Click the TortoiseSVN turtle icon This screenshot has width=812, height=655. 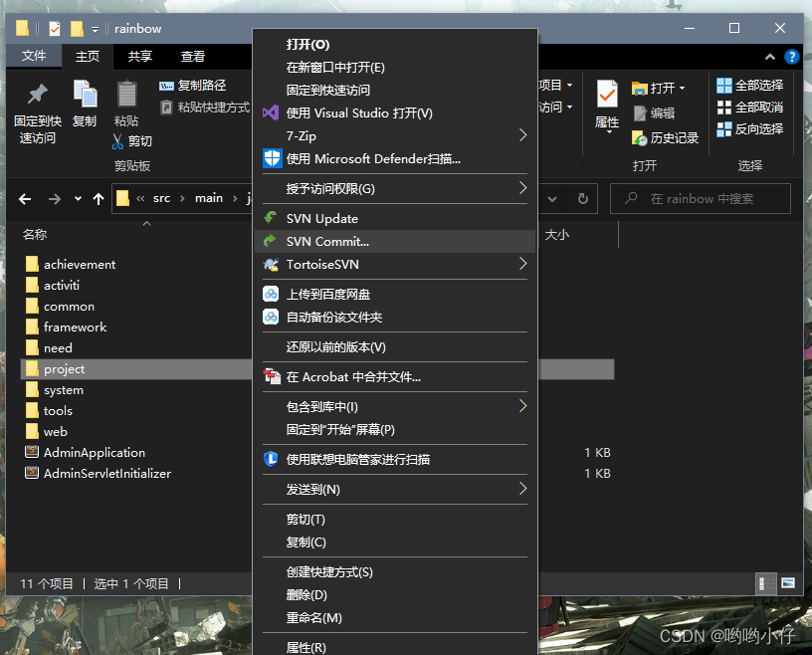(x=271, y=264)
